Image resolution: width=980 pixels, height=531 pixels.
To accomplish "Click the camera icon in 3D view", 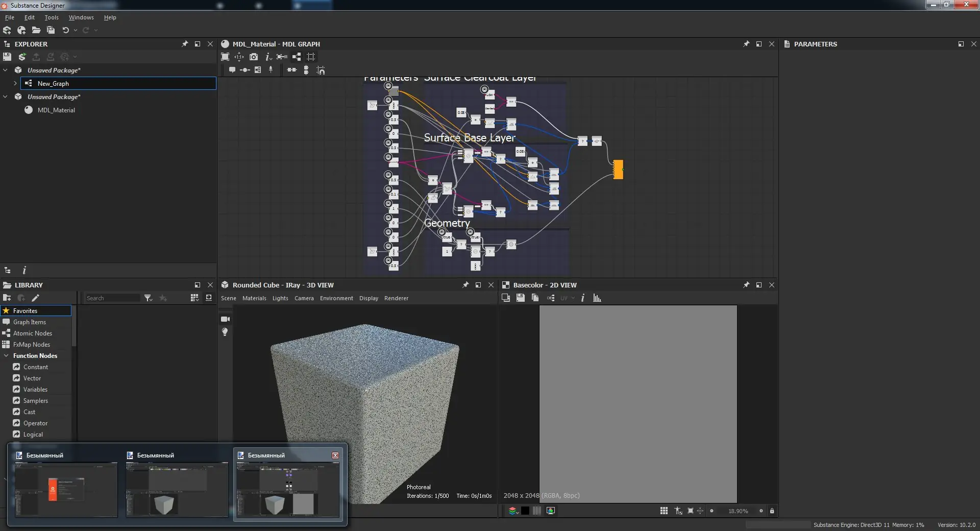I will [225, 319].
